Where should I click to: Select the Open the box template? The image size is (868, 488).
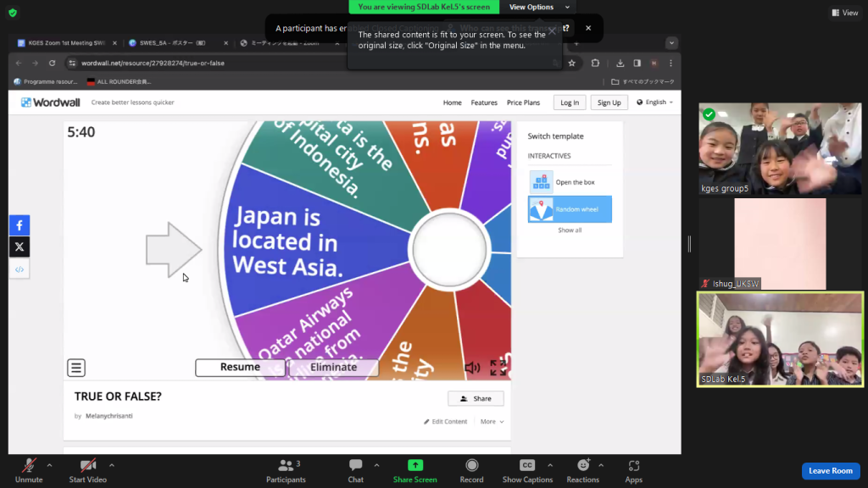coord(569,182)
